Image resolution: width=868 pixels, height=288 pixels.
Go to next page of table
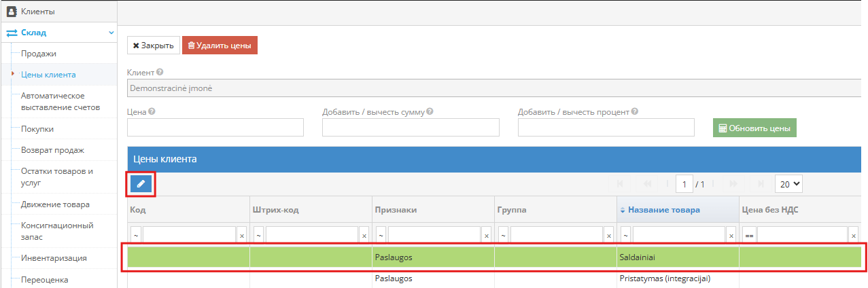(733, 184)
